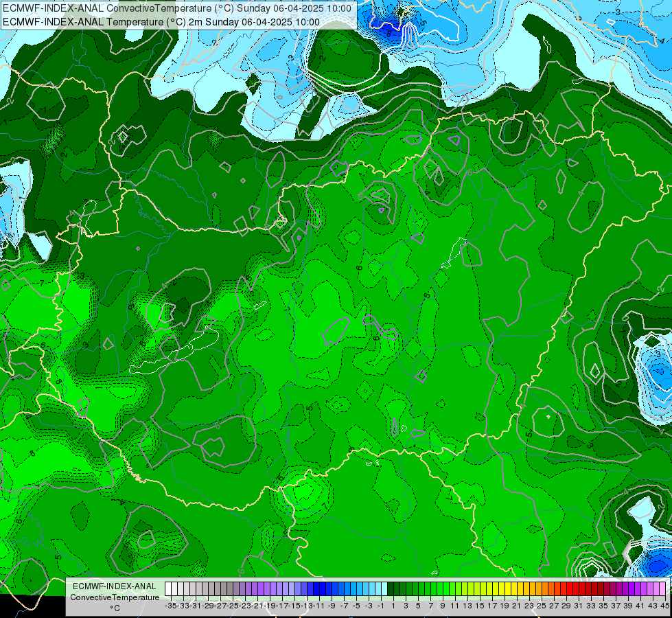Pick the violet swatch above -21
The width and height of the screenshot is (672, 618).
tap(254, 589)
